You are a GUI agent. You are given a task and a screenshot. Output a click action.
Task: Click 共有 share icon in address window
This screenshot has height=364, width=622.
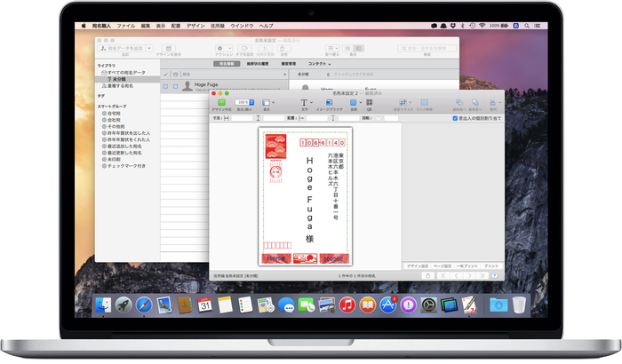tap(283, 48)
